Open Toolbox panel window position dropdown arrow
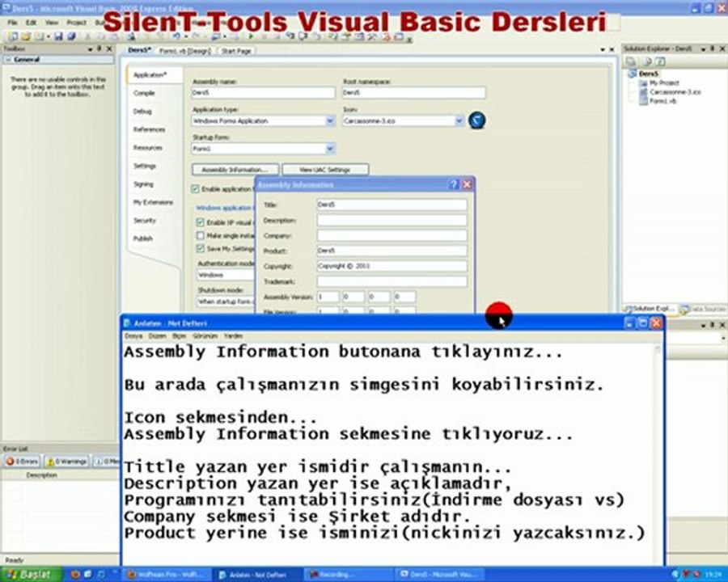 click(90, 48)
